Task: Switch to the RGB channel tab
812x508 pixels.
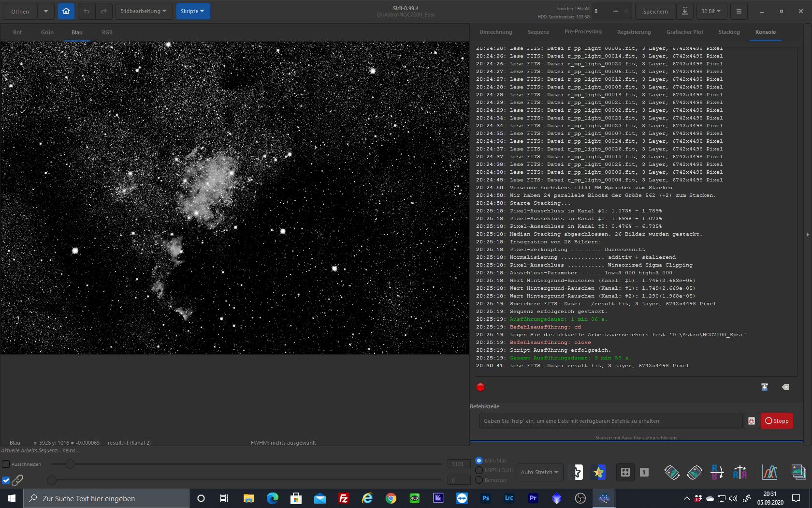Action: point(107,32)
